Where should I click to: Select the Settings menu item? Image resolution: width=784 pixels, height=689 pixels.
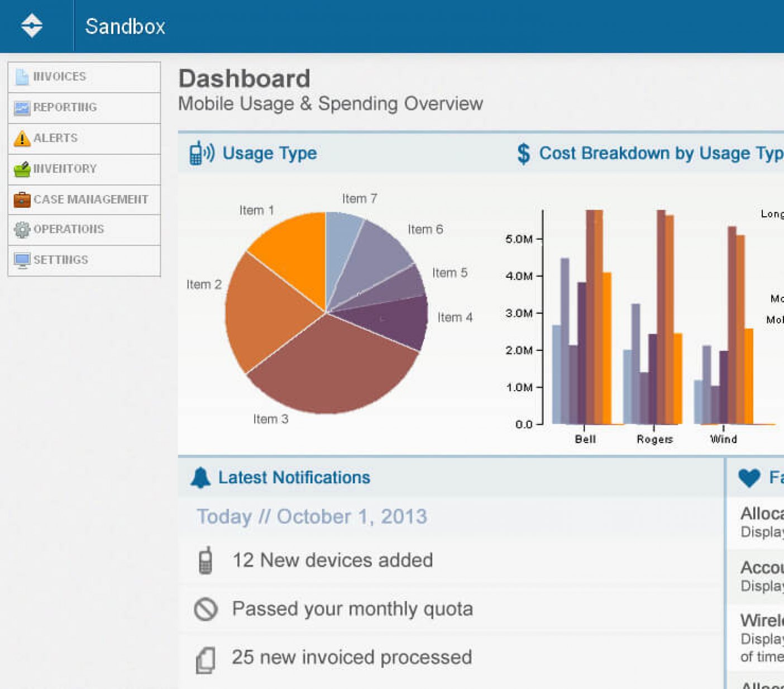point(84,260)
